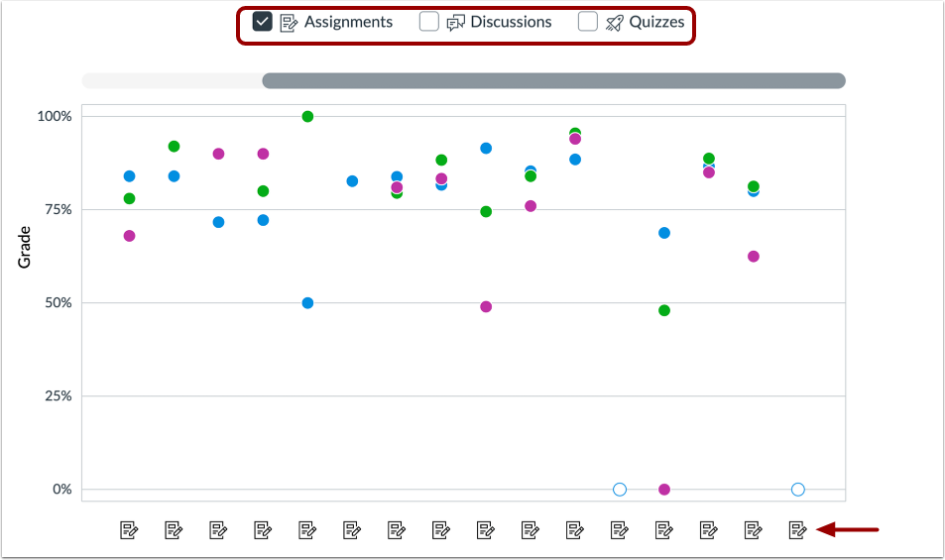Viewport: 945px width, 560px height.
Task: Open the eighth assignment icon on x-axis
Action: 441,530
